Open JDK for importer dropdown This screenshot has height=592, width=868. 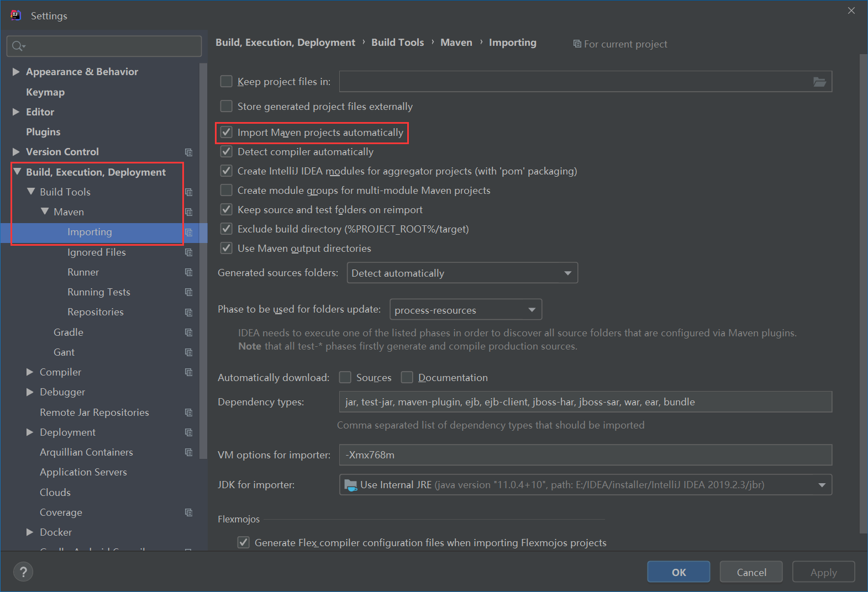(x=586, y=485)
